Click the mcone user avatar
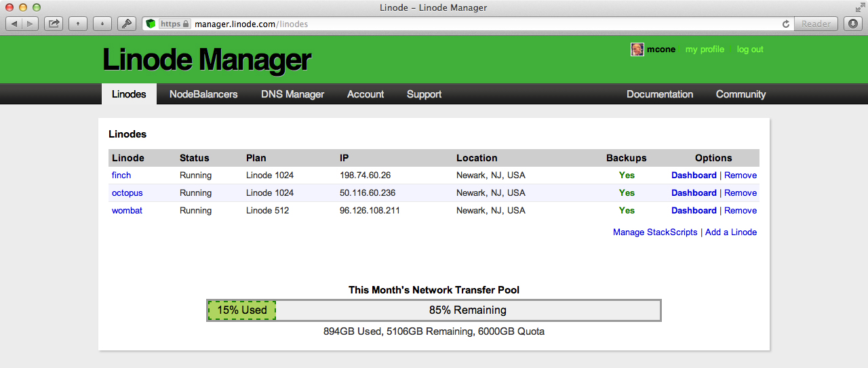The height and width of the screenshot is (368, 868). pos(637,49)
